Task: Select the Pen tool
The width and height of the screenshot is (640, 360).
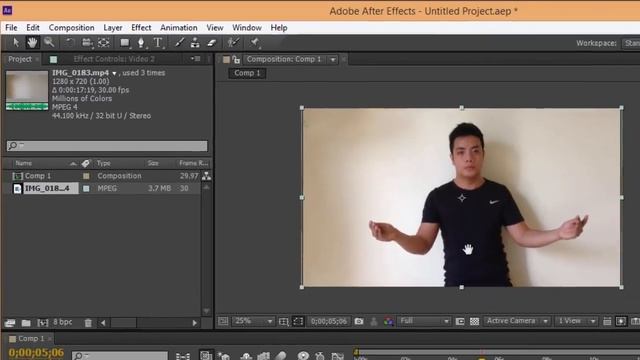Action: click(141, 42)
